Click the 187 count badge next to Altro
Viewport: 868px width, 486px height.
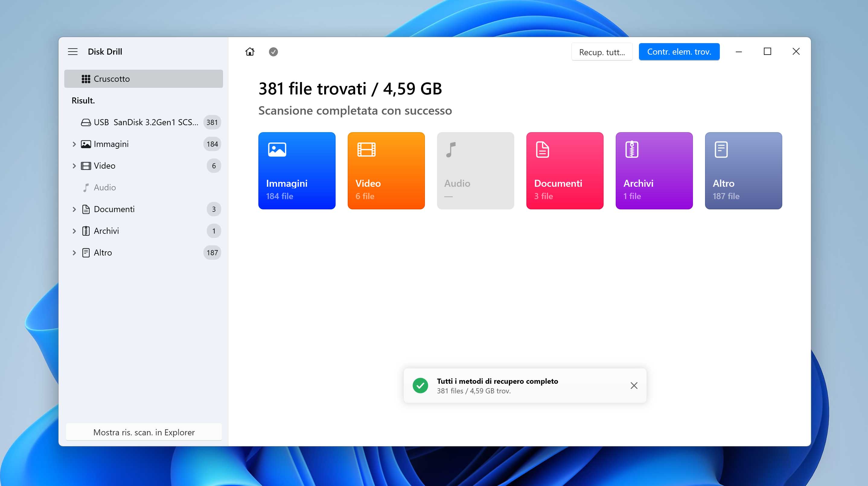pyautogui.click(x=212, y=253)
